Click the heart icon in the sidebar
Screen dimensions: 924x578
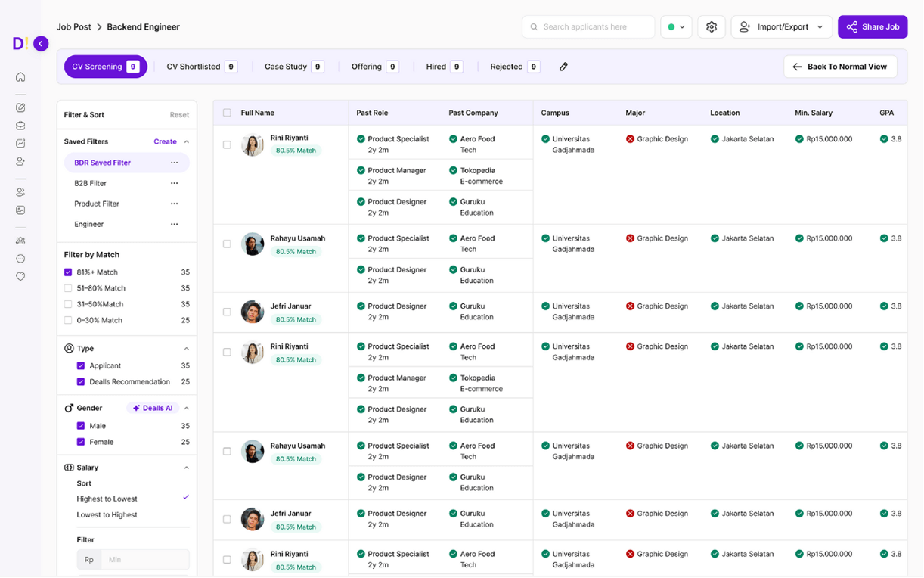click(20, 277)
